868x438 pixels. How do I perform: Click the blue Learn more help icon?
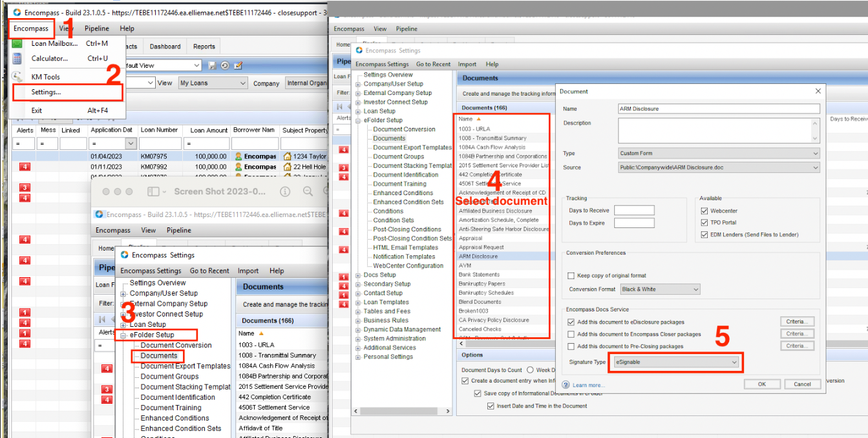[x=566, y=384]
